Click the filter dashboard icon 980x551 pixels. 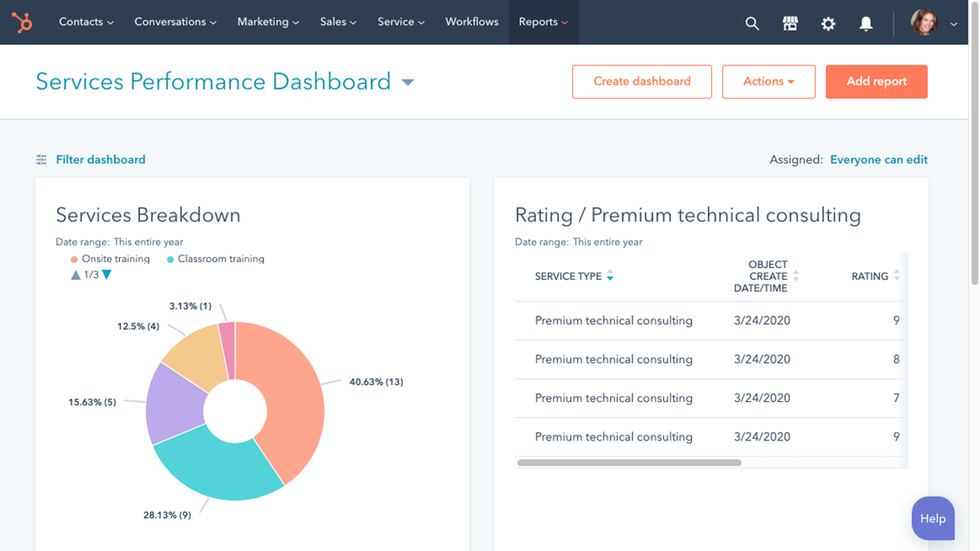click(x=40, y=159)
